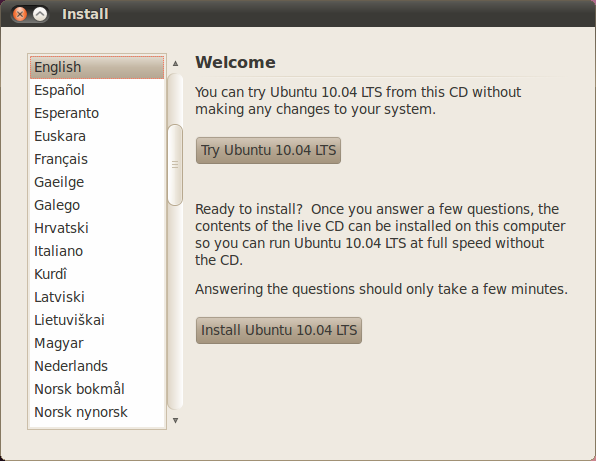Viewport: 596px width, 461px height.
Task: Click the window minimize arrow button
Action: pos(40,14)
